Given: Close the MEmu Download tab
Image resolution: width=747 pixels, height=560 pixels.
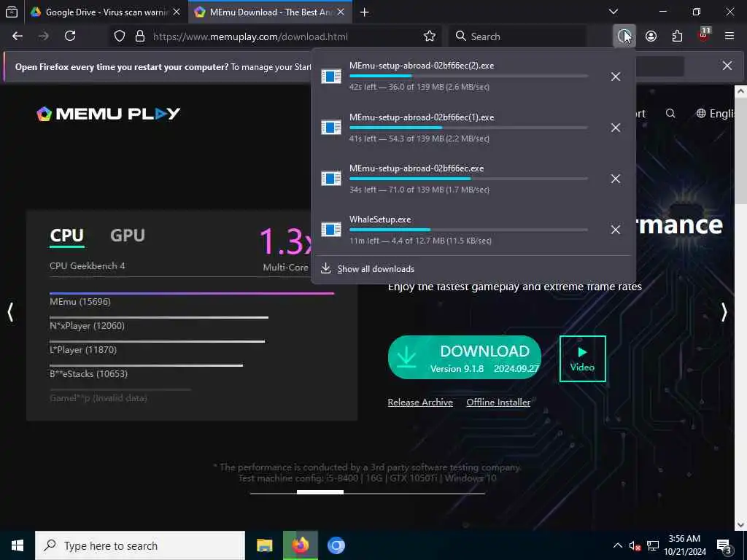Looking at the screenshot, I should [341, 12].
